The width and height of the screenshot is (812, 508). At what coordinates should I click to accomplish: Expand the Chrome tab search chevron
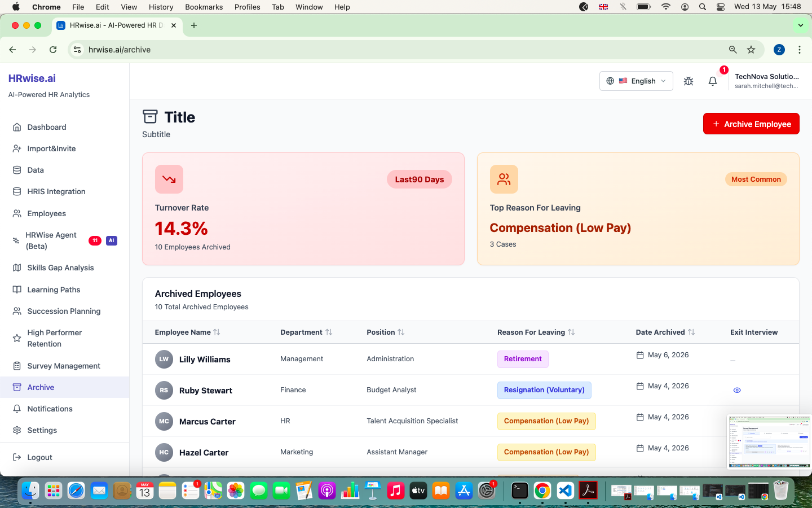click(801, 25)
